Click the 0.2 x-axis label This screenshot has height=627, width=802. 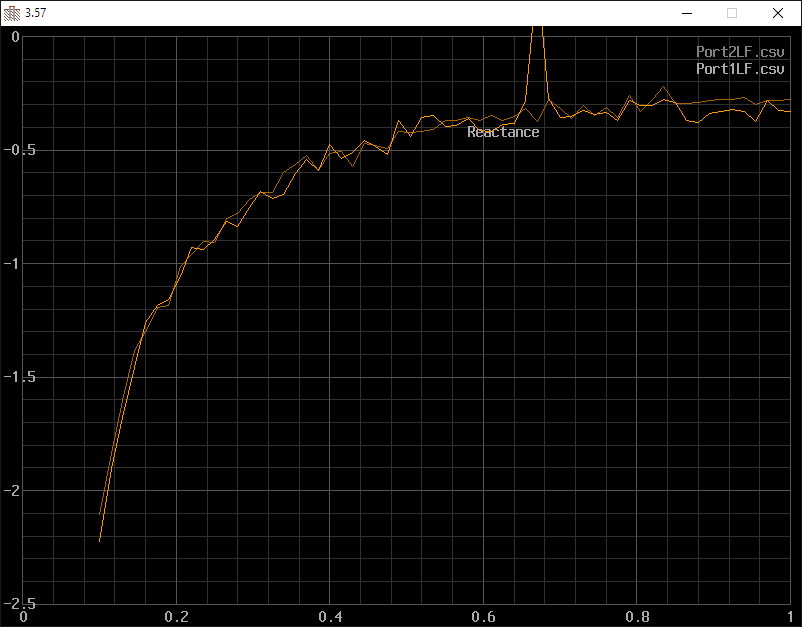(176, 617)
